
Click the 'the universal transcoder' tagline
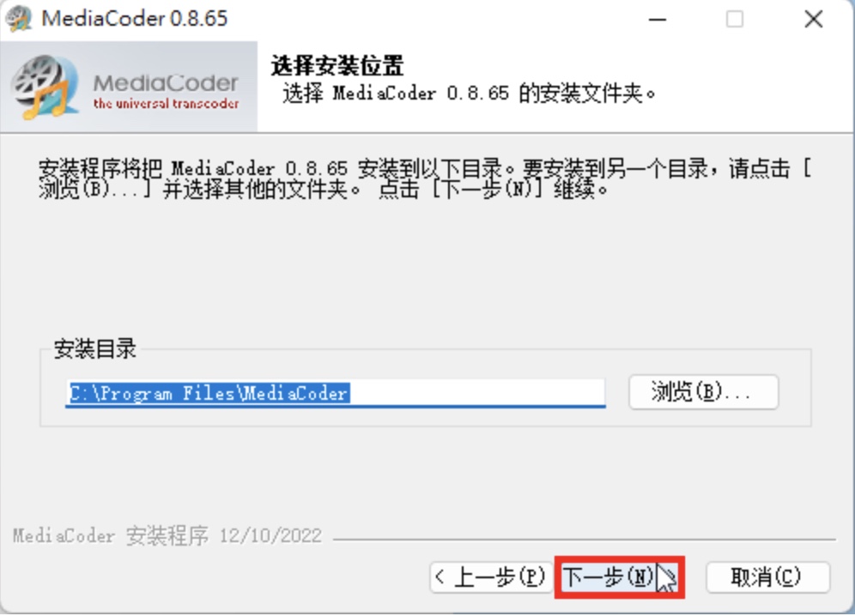click(166, 104)
